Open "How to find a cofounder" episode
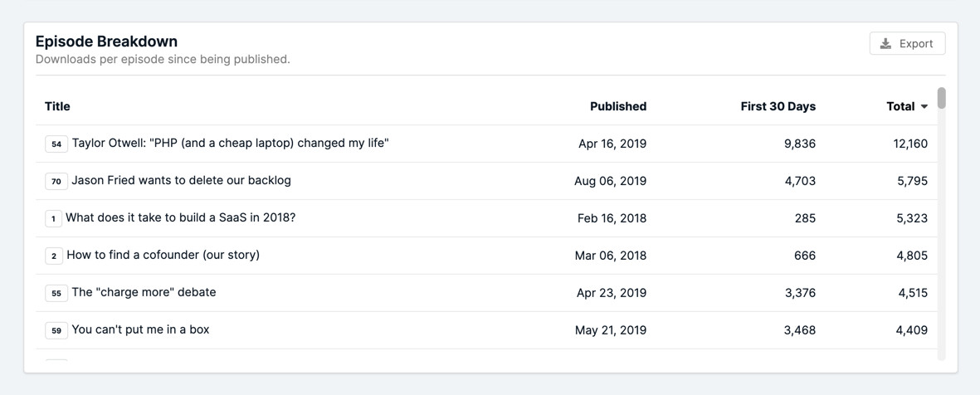Image resolution: width=980 pixels, height=395 pixels. coord(163,255)
